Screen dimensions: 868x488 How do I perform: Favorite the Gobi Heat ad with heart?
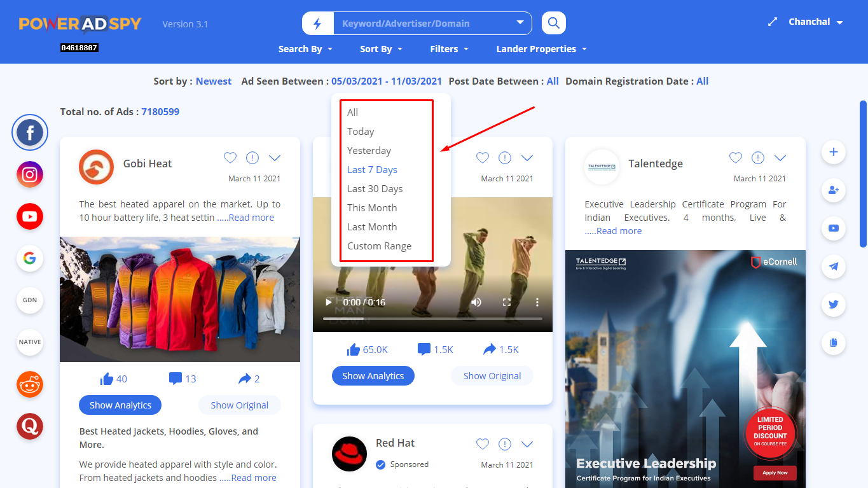coord(230,158)
